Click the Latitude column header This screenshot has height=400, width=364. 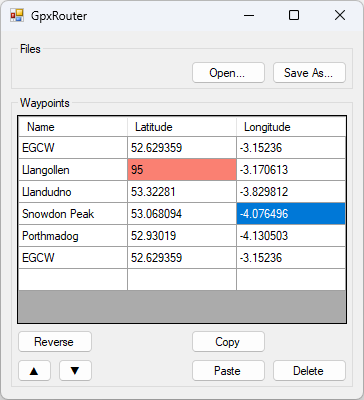click(x=182, y=127)
